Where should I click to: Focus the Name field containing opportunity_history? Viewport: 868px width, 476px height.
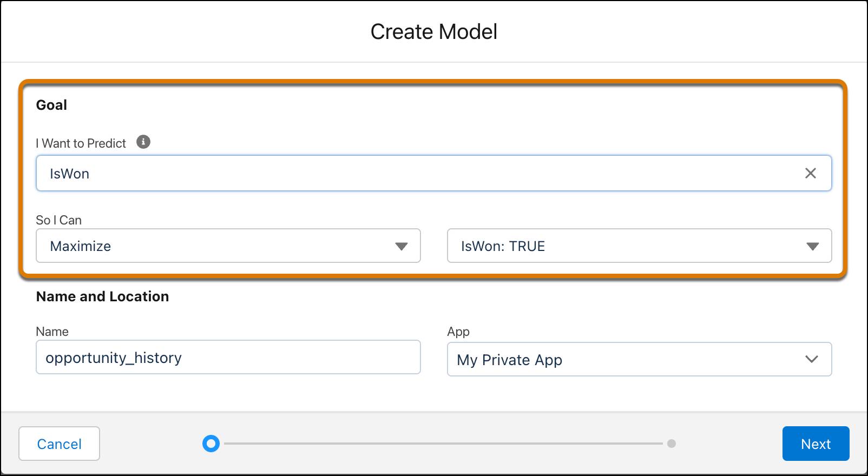(228, 357)
